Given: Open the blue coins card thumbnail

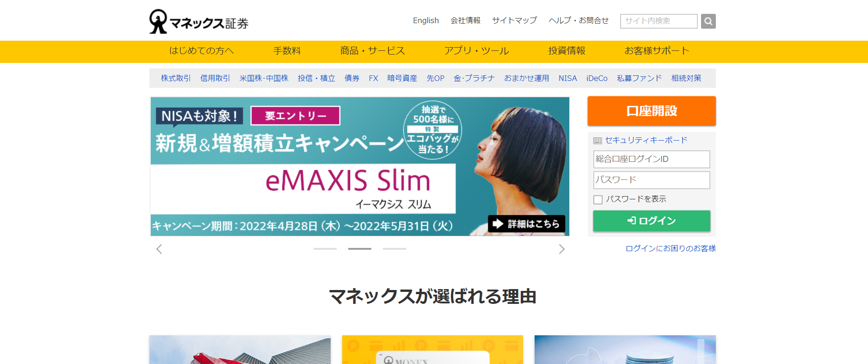Looking at the screenshot, I should 625,350.
